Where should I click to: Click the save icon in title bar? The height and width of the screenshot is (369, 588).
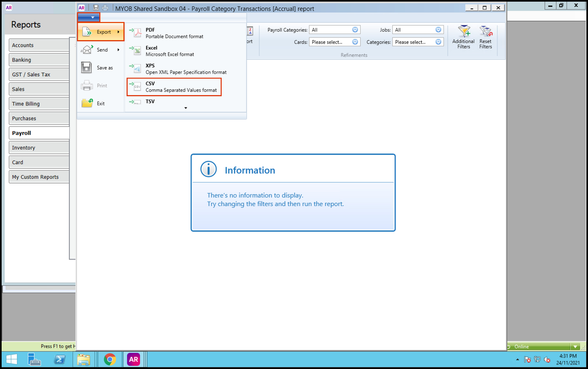point(96,8)
